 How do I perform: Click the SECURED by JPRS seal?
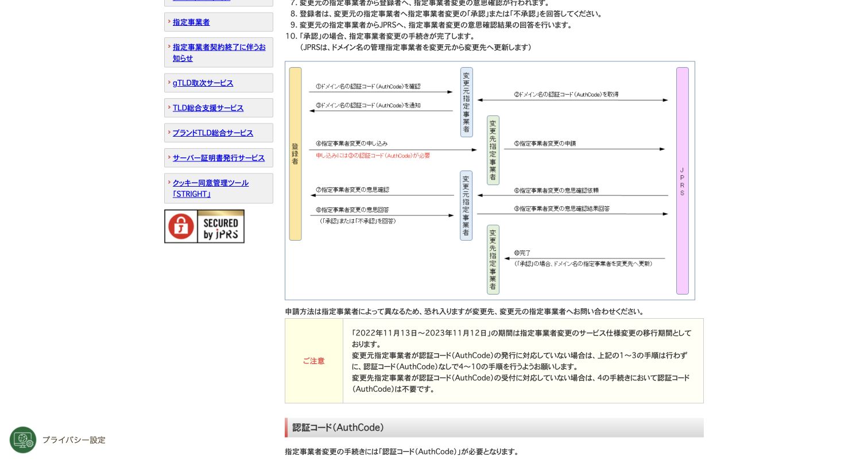click(x=204, y=226)
